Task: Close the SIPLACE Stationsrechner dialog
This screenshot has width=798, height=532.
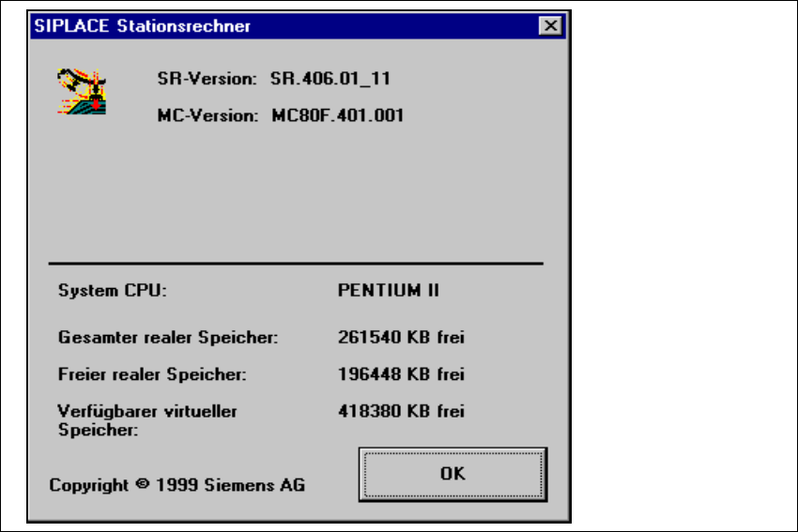Action: click(x=551, y=26)
